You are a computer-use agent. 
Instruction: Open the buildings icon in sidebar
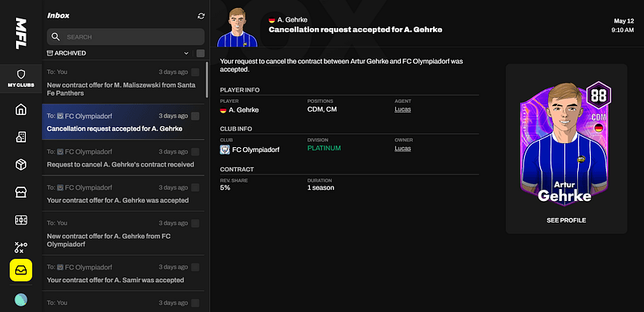pyautogui.click(x=21, y=138)
